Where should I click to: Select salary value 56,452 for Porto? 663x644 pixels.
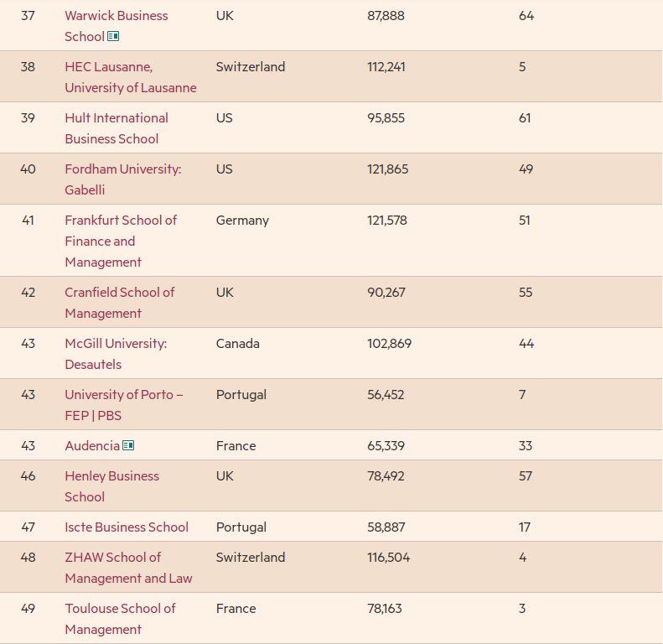pyautogui.click(x=386, y=395)
